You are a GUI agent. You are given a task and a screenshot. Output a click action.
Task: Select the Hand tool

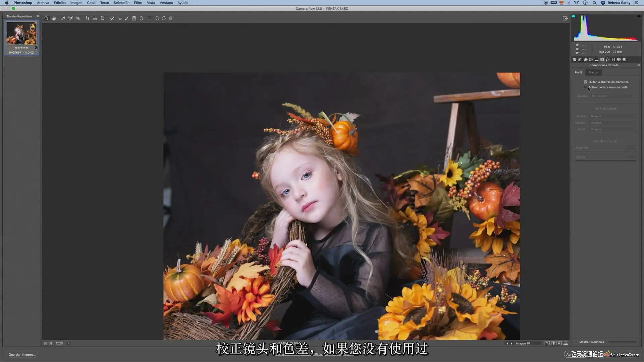(54, 18)
